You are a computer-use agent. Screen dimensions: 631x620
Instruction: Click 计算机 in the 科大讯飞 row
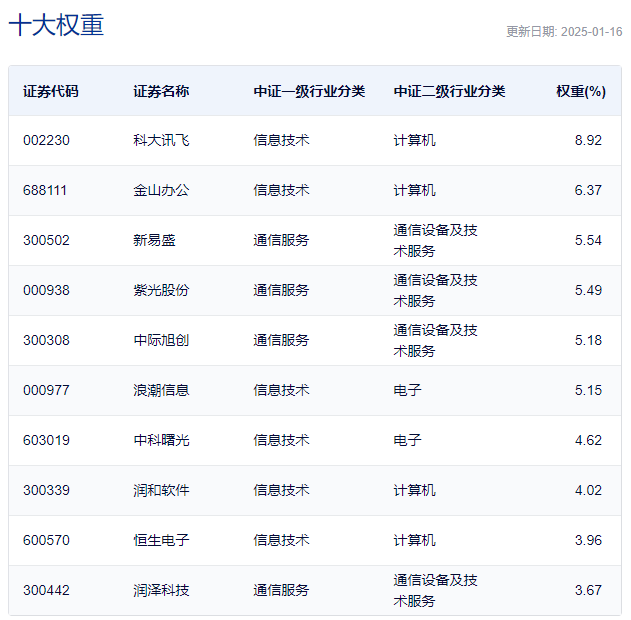pyautogui.click(x=414, y=140)
